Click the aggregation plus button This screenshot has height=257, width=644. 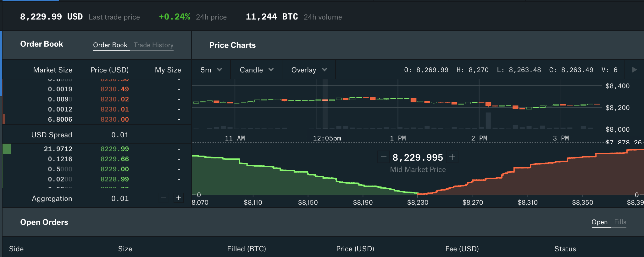178,198
